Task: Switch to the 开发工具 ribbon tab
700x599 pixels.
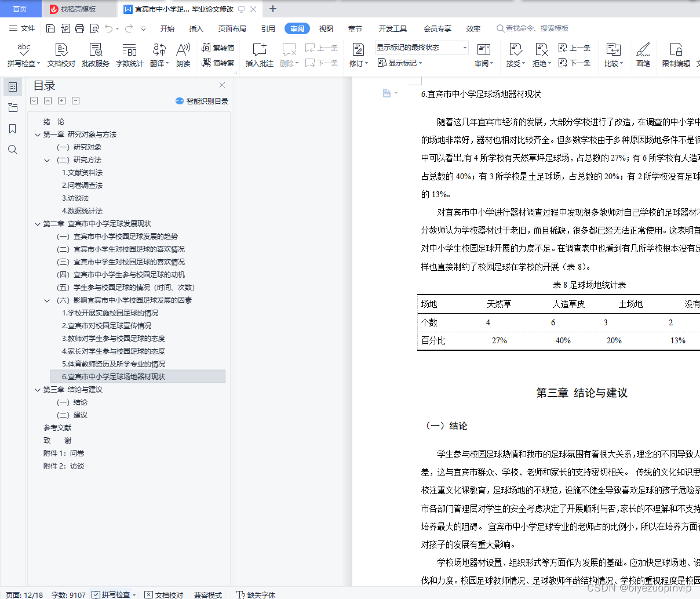Action: (393, 28)
